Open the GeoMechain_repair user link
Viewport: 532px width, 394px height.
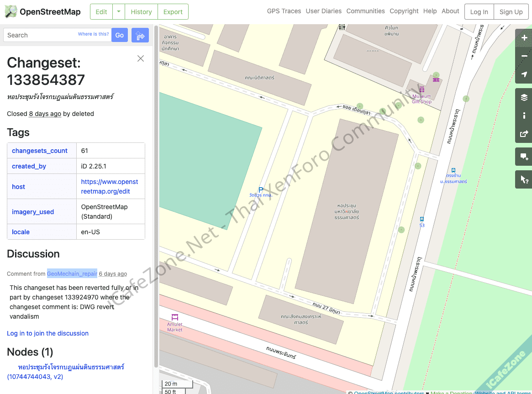click(x=72, y=273)
